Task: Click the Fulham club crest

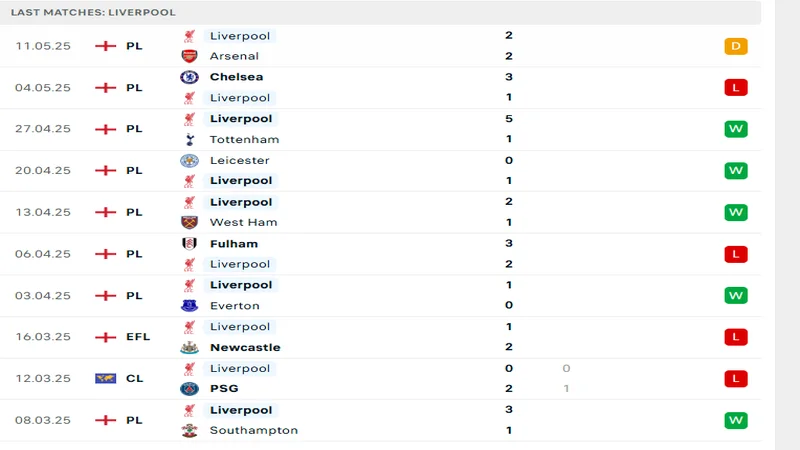Action: click(x=189, y=243)
